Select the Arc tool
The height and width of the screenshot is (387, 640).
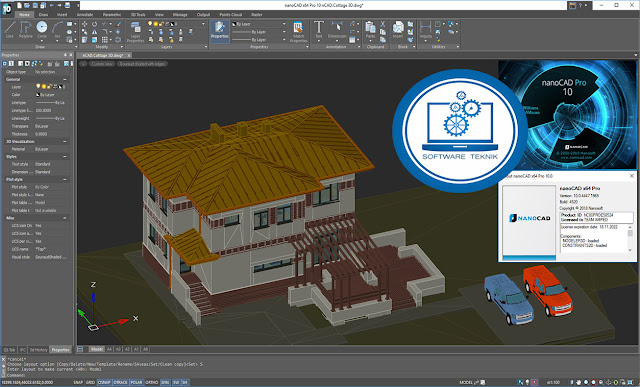coord(58,29)
